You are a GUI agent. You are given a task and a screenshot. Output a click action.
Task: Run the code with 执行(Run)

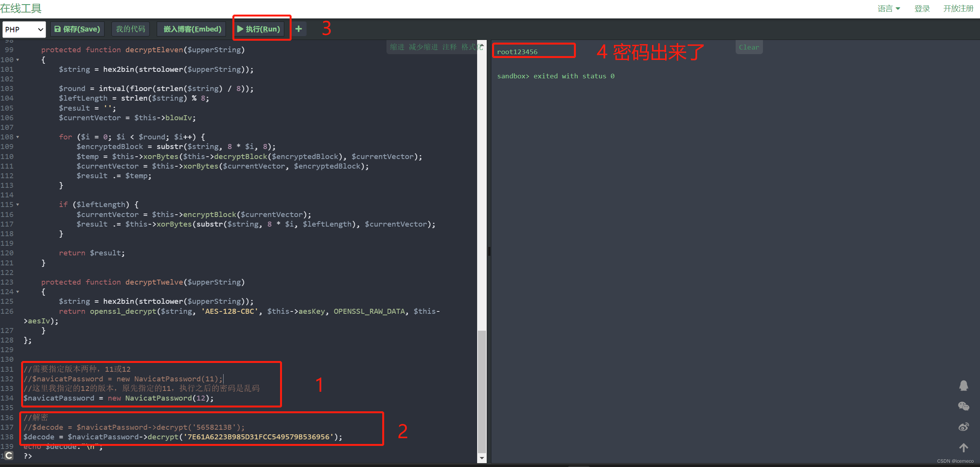tap(259, 29)
